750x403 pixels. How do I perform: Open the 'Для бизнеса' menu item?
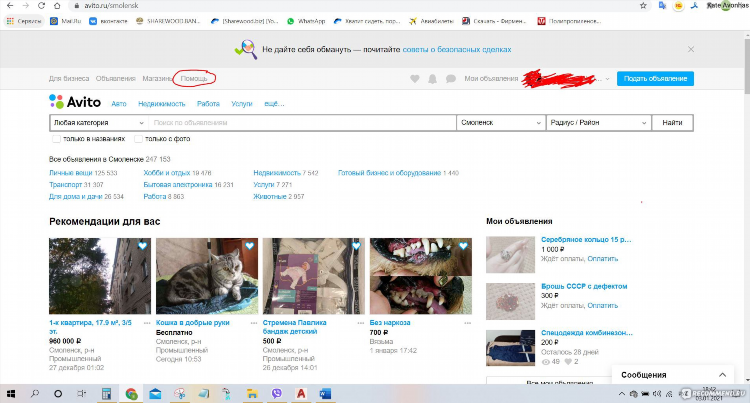point(69,78)
